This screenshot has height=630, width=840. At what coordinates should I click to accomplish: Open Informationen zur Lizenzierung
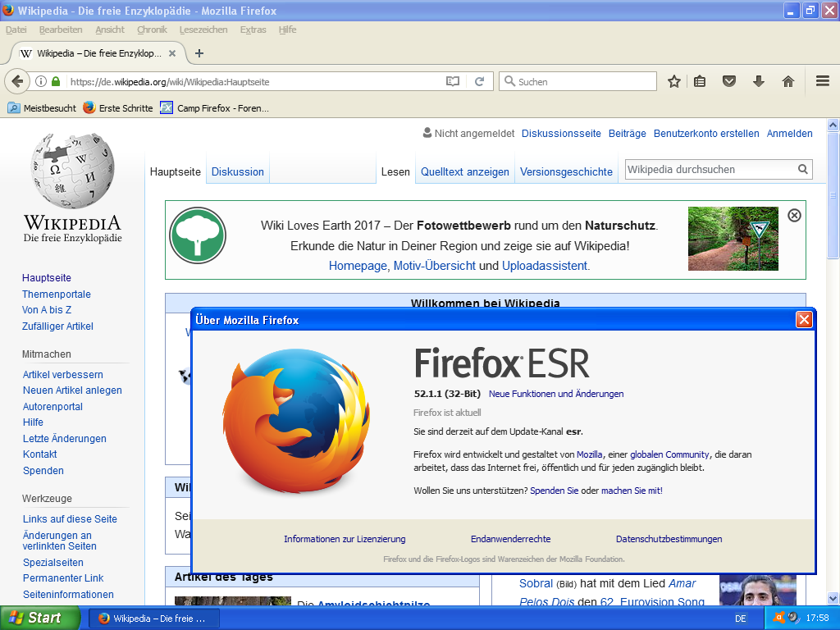(x=345, y=539)
